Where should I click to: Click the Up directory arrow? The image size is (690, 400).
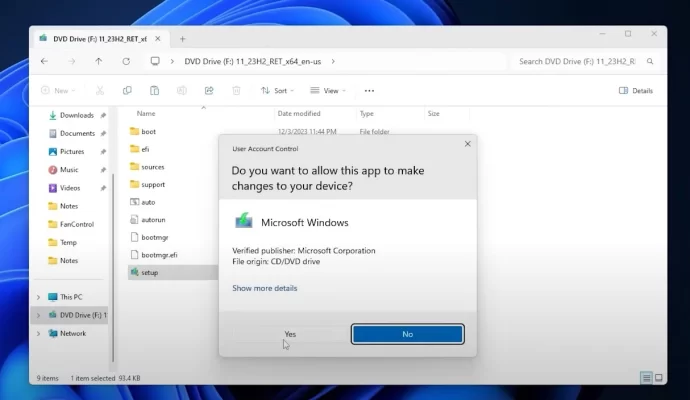pyautogui.click(x=98, y=61)
